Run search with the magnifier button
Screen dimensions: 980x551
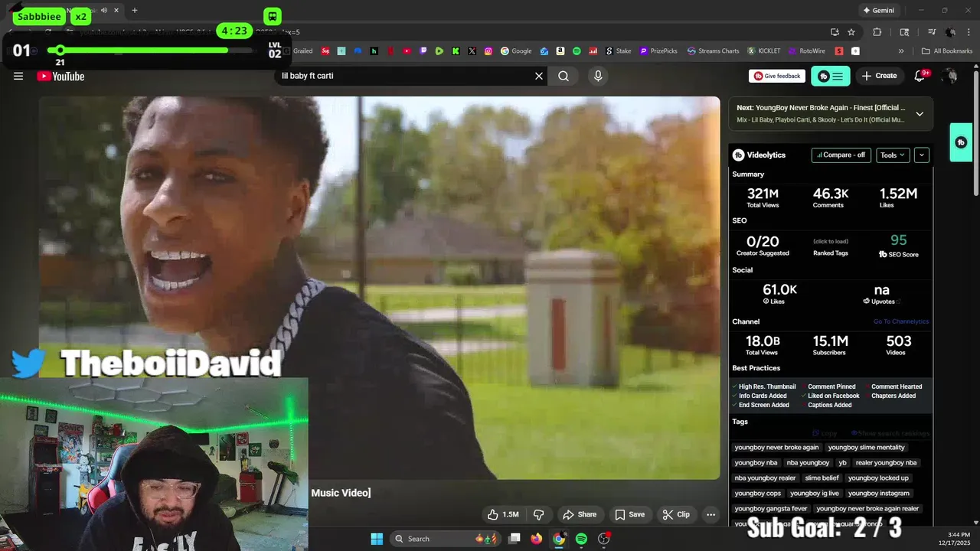pos(563,76)
